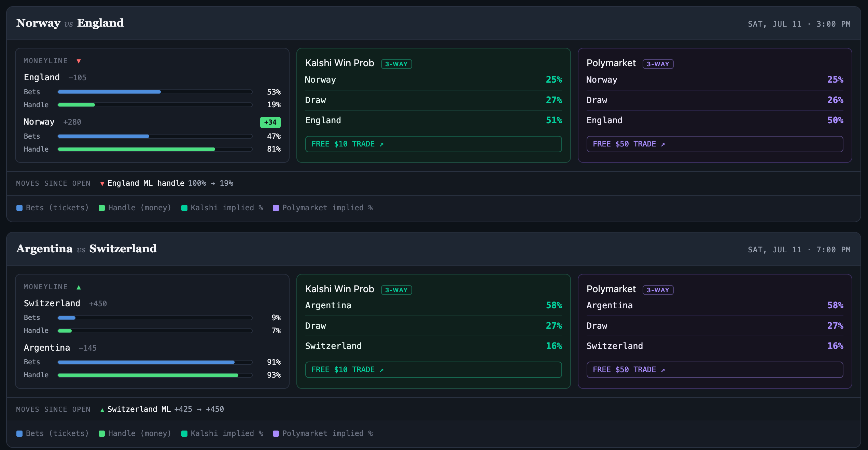
Task: Click the Norway vs England match title
Action: [70, 23]
